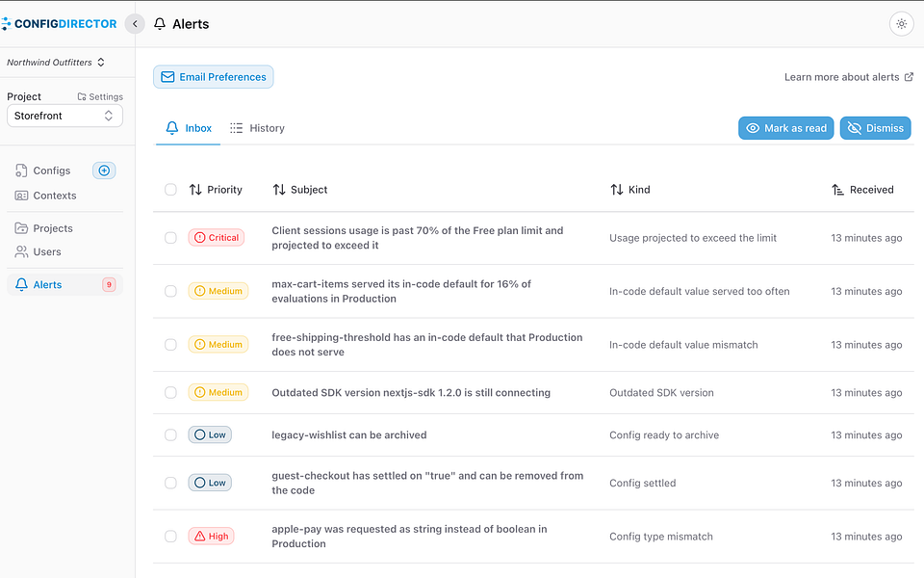The width and height of the screenshot is (924, 578).
Task: Open project Settings link
Action: [x=100, y=96]
